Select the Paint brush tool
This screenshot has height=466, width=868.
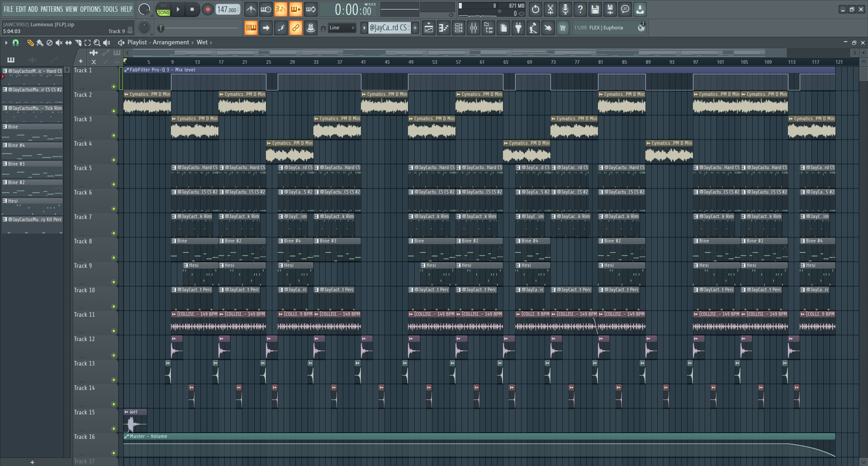40,43
